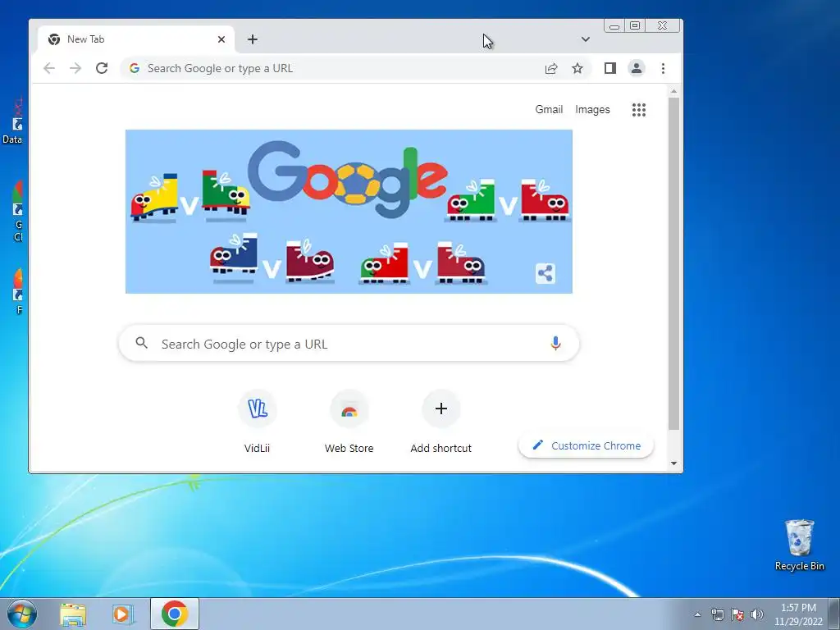
Task: Click the search magnifier icon
Action: 141,343
